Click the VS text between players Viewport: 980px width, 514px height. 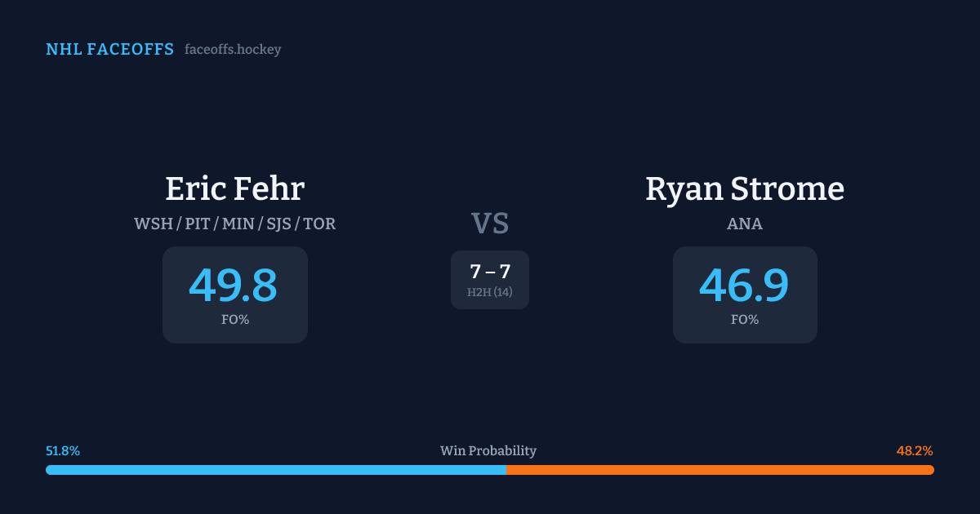[x=489, y=223]
